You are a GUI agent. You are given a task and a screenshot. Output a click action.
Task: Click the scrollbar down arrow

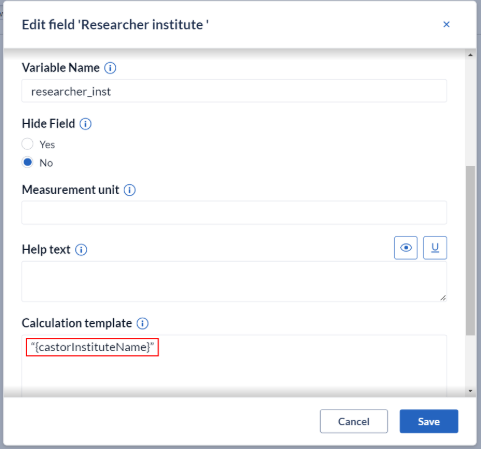(x=470, y=391)
